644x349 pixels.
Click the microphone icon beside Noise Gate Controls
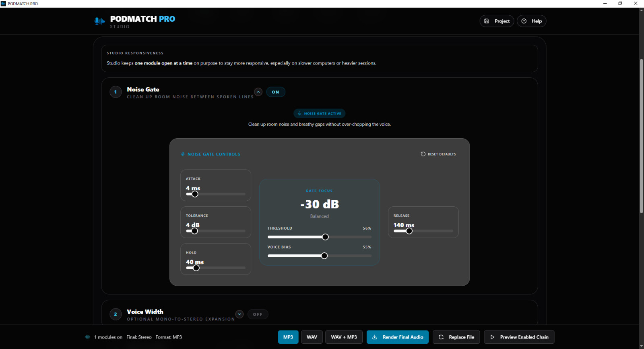pos(183,154)
